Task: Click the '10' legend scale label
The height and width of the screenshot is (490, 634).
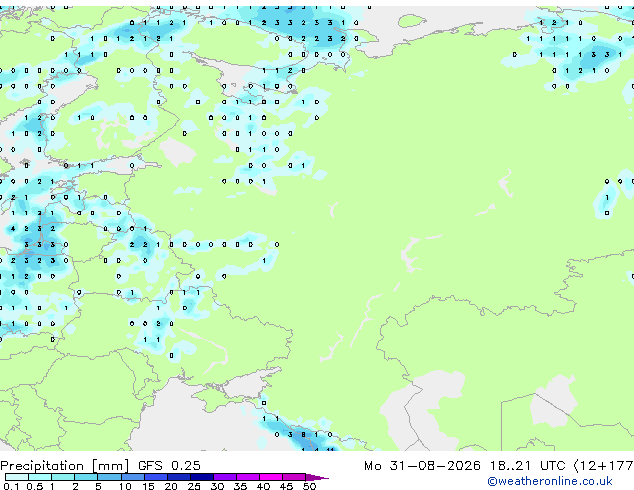Action: [125, 486]
